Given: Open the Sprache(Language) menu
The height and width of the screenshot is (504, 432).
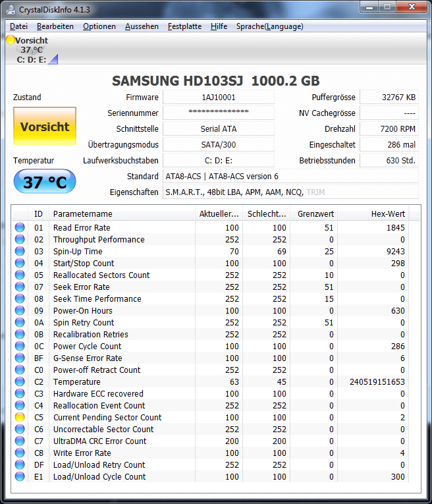Looking at the screenshot, I should click(x=270, y=26).
